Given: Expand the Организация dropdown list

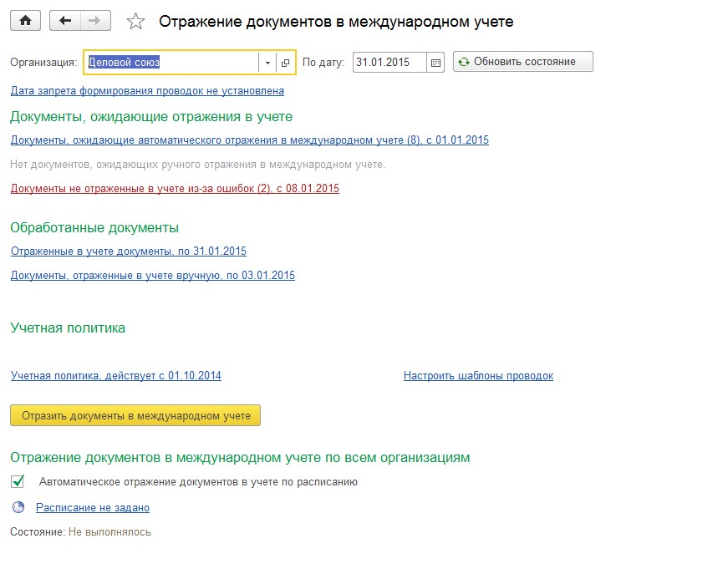Looking at the screenshot, I should 267,63.
